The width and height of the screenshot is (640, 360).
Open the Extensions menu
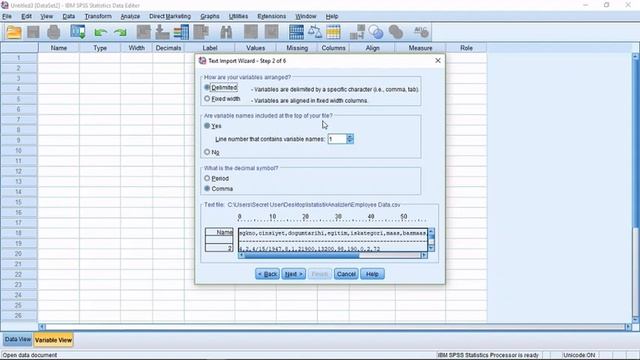tap(271, 16)
